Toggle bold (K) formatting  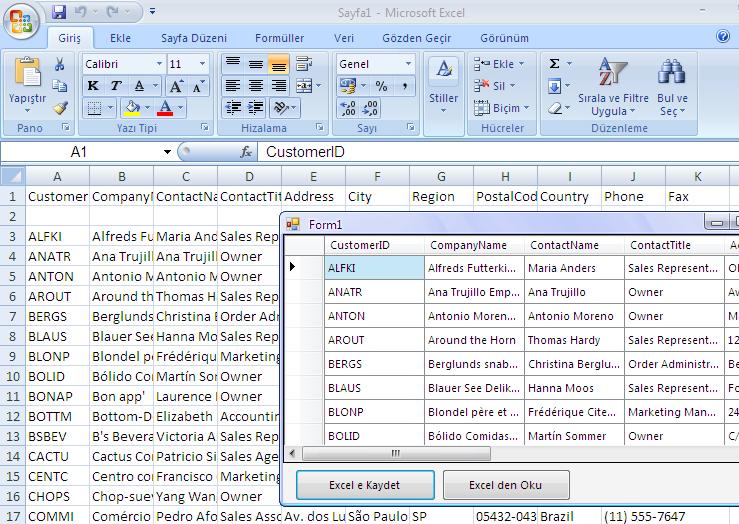coord(93,86)
